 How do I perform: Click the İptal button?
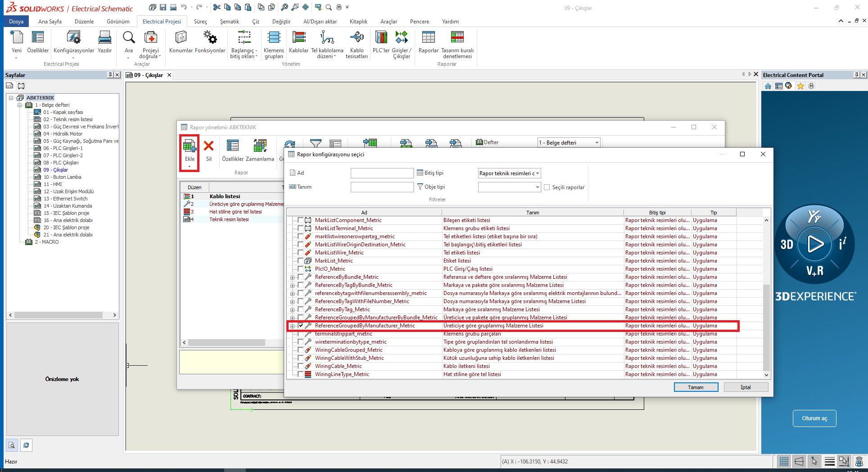coord(746,387)
